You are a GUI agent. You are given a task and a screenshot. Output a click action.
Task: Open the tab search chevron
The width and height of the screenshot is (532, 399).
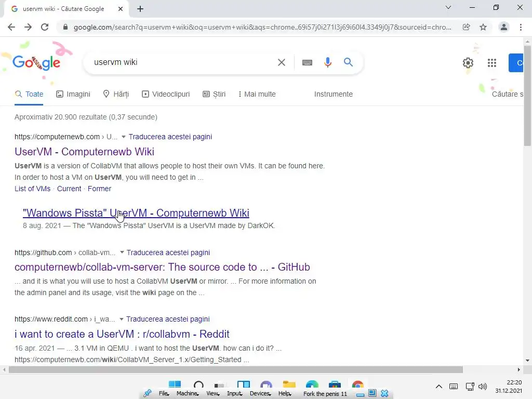click(x=448, y=7)
